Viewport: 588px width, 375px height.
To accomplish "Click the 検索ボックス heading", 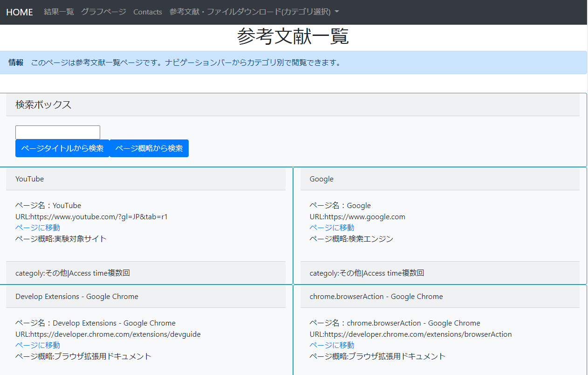I will pos(43,104).
